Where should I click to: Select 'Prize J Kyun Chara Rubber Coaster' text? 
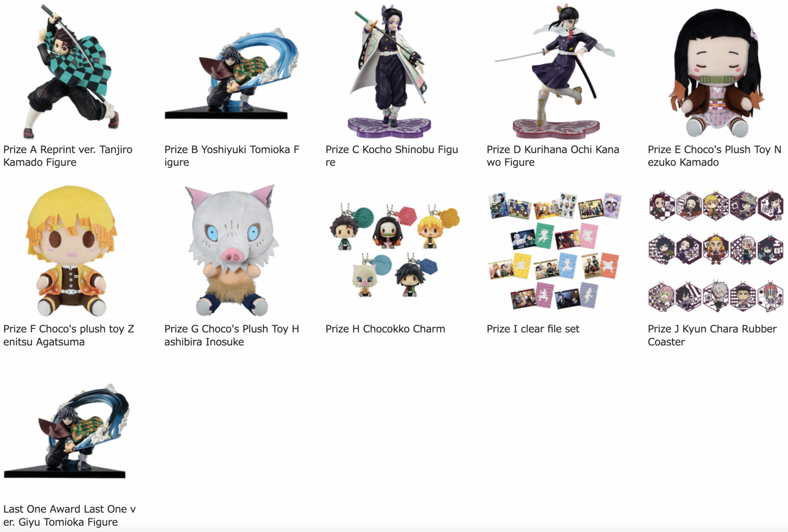pos(712,335)
